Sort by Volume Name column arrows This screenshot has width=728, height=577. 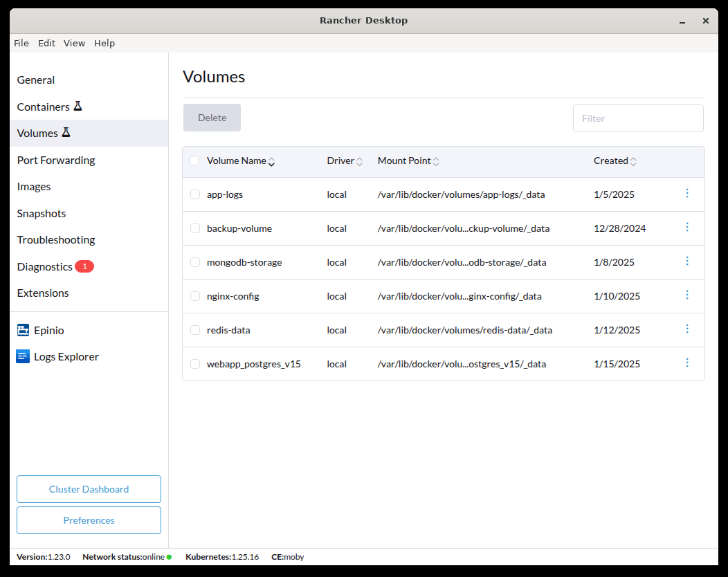click(x=271, y=161)
